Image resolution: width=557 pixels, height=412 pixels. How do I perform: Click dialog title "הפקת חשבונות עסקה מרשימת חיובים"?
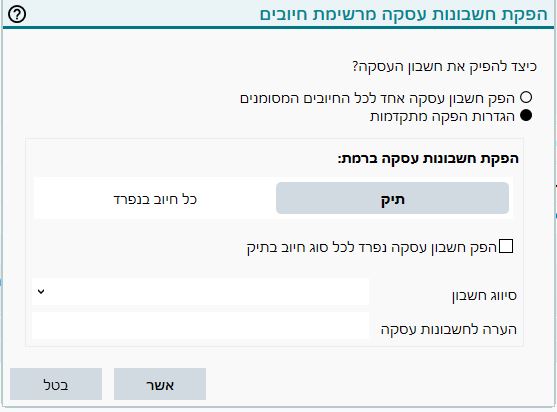404,15
